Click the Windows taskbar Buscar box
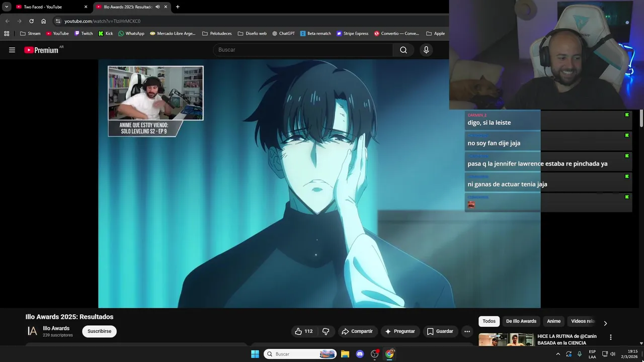Image resolution: width=644 pixels, height=362 pixels. [300, 354]
